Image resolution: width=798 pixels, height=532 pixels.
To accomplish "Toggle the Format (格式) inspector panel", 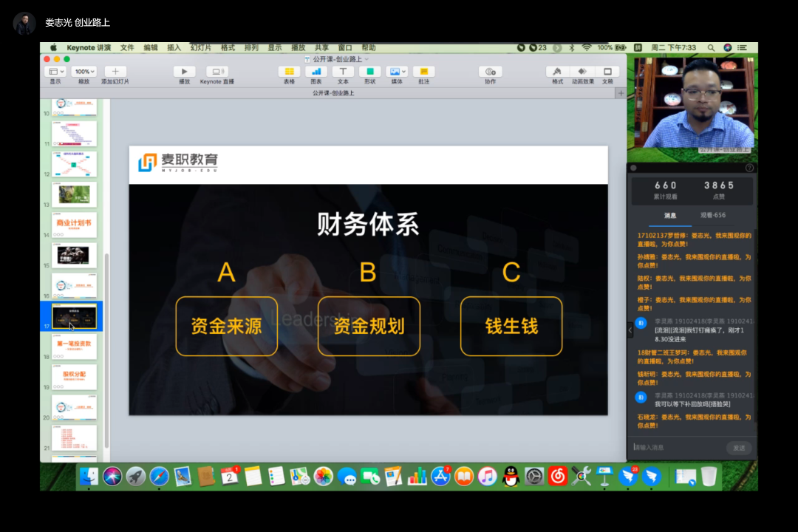I will click(557, 72).
